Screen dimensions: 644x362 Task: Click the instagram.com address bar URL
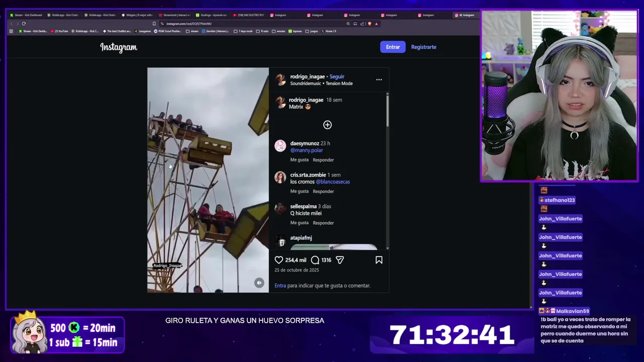click(189, 24)
